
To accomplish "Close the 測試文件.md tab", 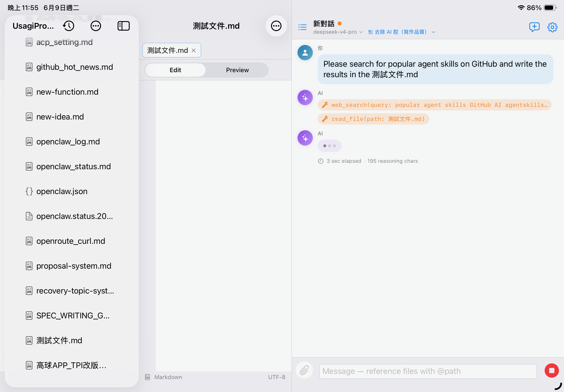I will click(x=194, y=50).
